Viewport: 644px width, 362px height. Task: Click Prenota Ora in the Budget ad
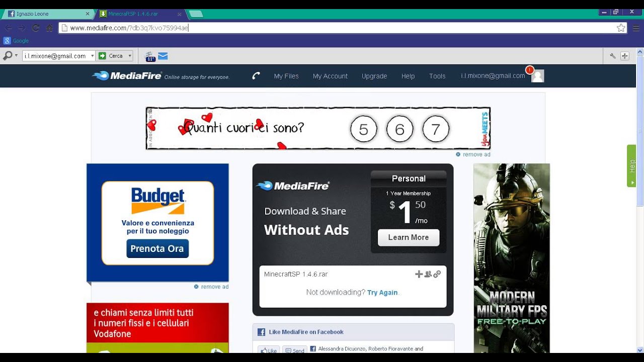click(x=157, y=248)
